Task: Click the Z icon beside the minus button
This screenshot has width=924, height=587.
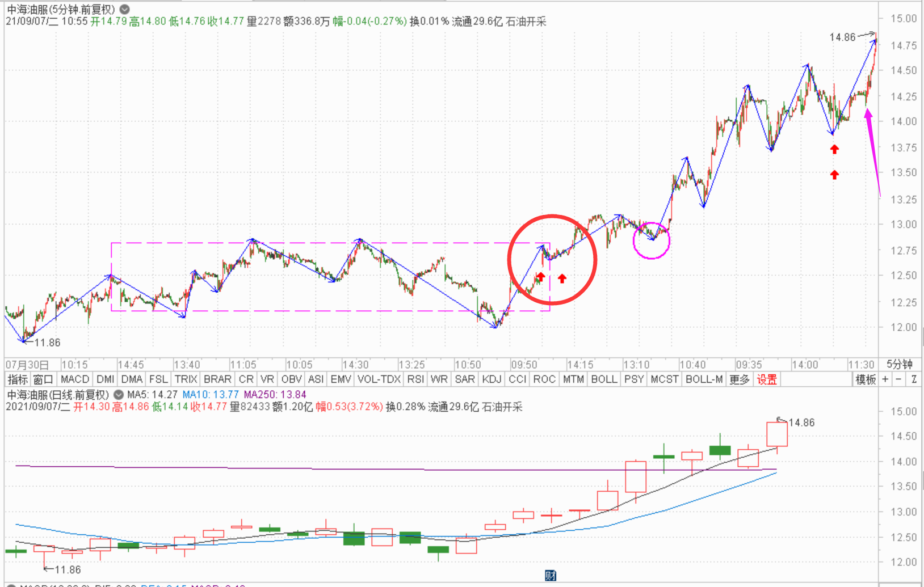Action: [x=914, y=379]
